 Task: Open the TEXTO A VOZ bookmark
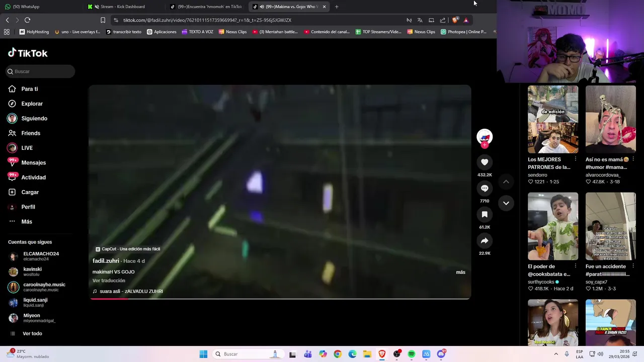pos(197,32)
